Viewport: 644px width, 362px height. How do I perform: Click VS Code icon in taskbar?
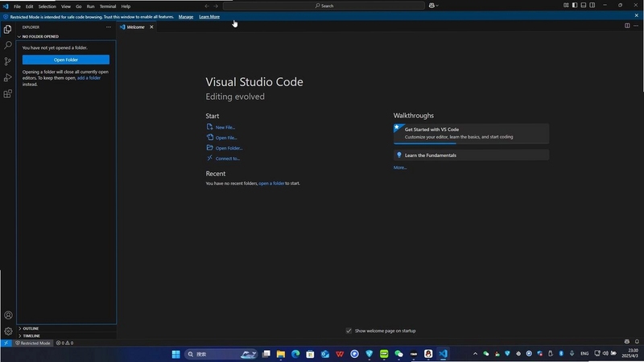click(x=443, y=354)
